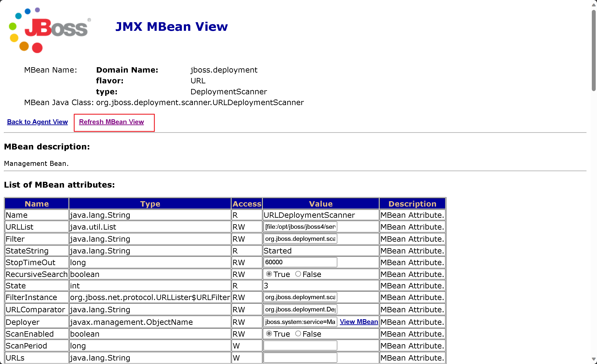Click the JBoss logo image

tap(48, 30)
